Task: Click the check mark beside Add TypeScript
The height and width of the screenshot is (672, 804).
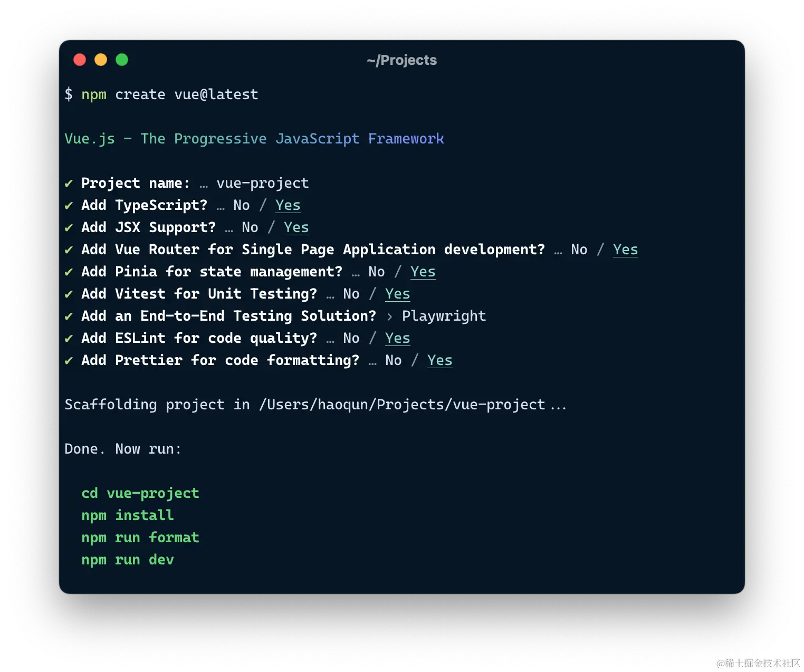Action: coord(69,206)
